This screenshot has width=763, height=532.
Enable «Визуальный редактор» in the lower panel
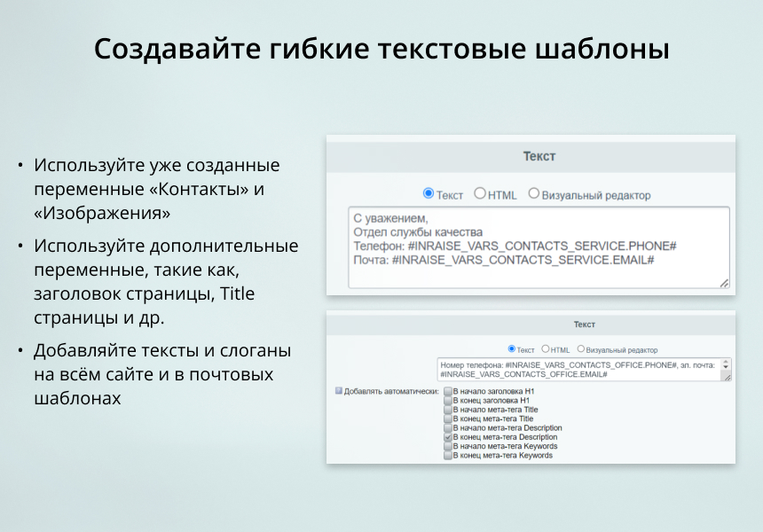point(580,348)
